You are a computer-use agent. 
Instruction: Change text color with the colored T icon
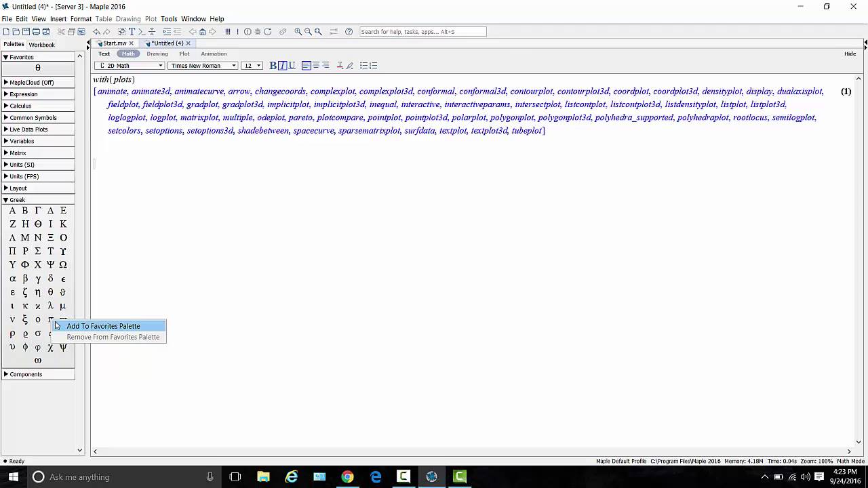(340, 66)
